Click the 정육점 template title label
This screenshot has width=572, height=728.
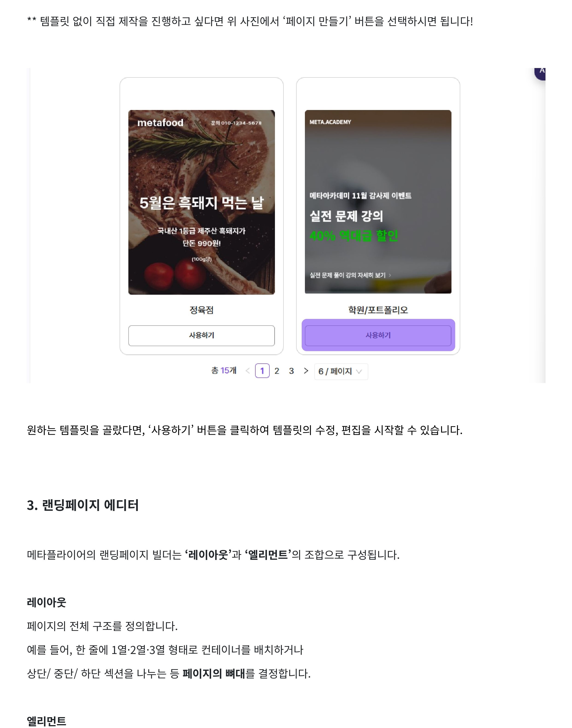pos(202,310)
